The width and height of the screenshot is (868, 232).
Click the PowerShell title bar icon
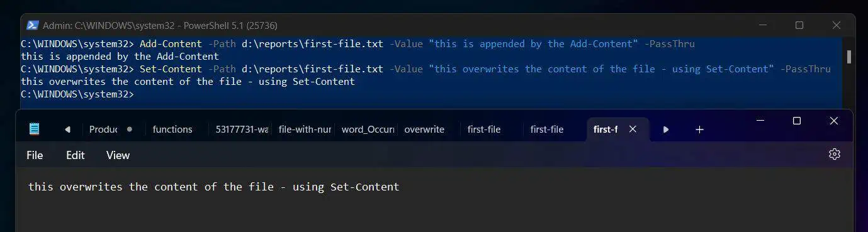tap(32, 25)
